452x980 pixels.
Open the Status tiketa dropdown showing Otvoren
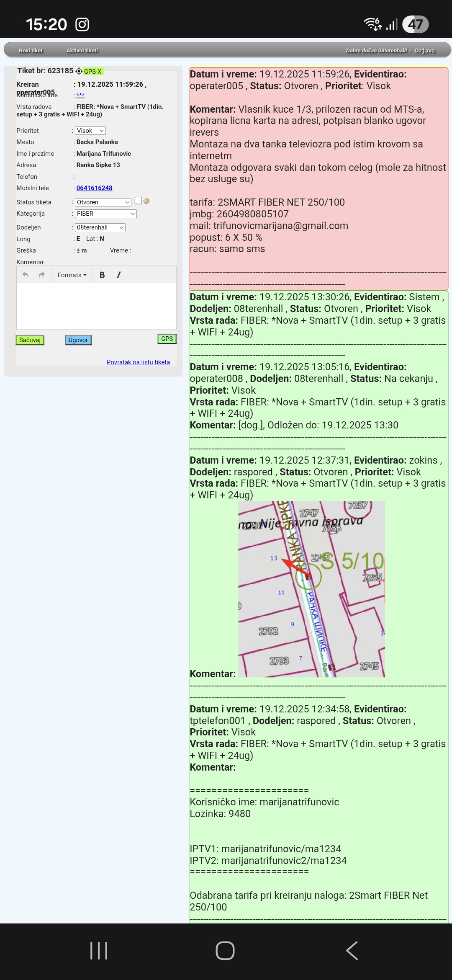click(x=103, y=202)
